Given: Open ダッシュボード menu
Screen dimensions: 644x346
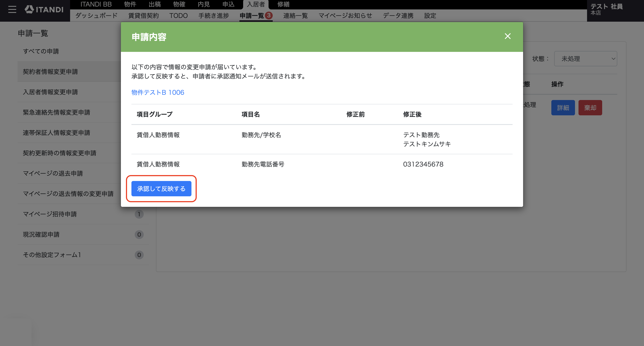Looking at the screenshot, I should click(97, 16).
